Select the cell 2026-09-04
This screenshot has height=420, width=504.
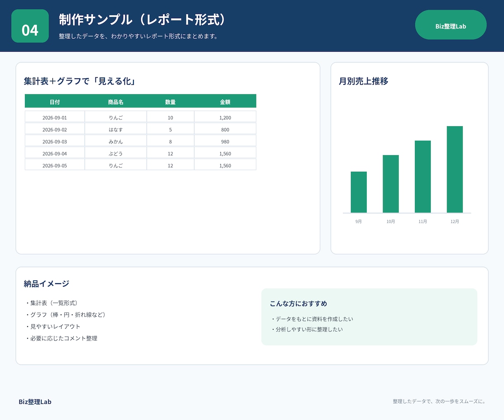(55, 153)
